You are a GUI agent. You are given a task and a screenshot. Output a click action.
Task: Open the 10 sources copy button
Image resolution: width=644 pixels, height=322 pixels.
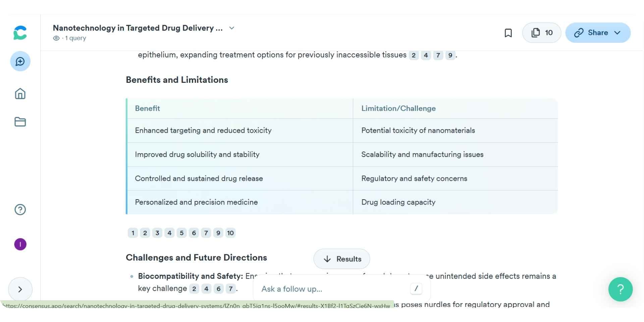click(541, 33)
